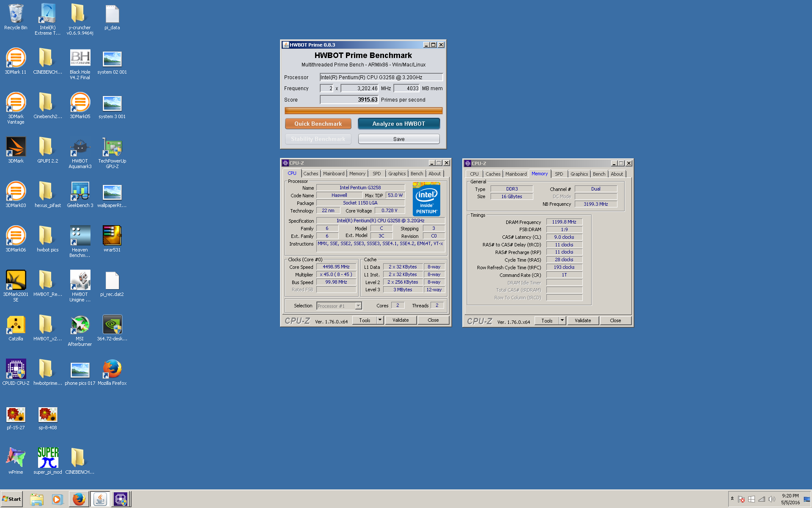The height and width of the screenshot is (508, 812).
Task: Expand Tools dropdown arrow in Memory window
Action: [562, 320]
